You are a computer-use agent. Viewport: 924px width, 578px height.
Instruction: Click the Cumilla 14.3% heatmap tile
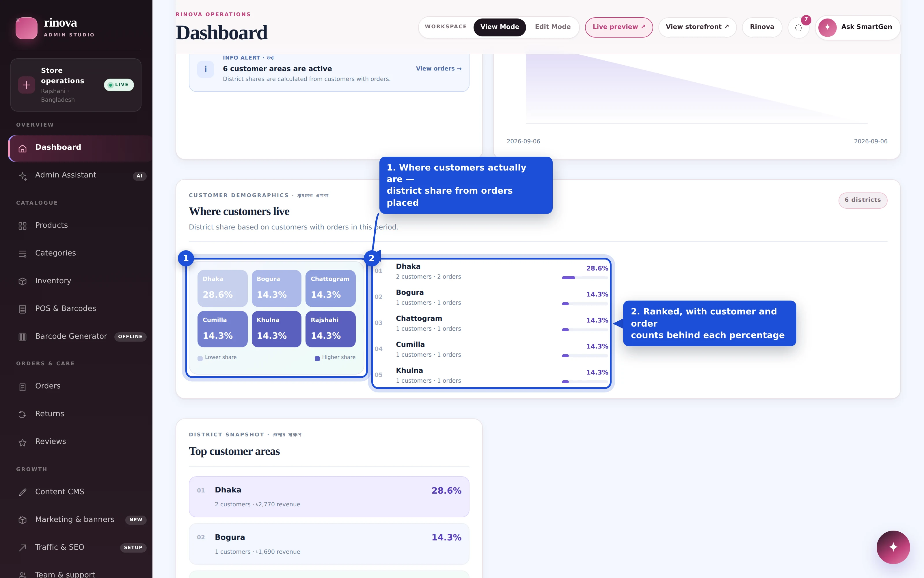(222, 329)
